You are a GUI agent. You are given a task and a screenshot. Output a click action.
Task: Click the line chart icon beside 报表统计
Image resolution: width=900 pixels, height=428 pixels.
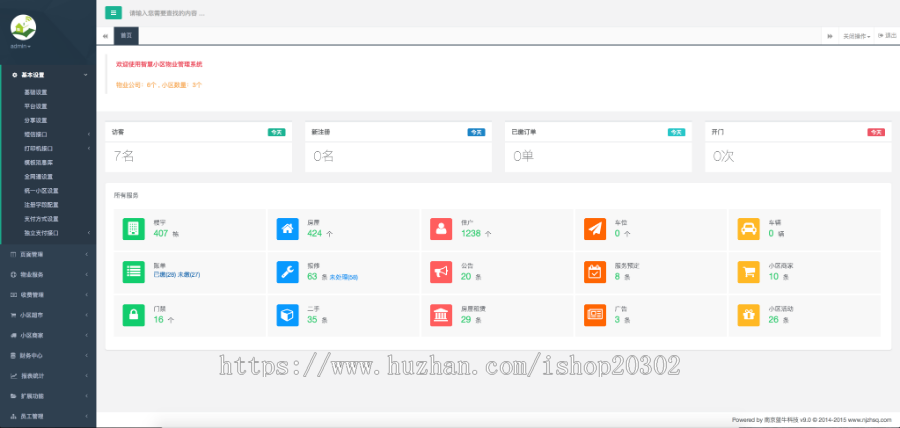(x=14, y=376)
